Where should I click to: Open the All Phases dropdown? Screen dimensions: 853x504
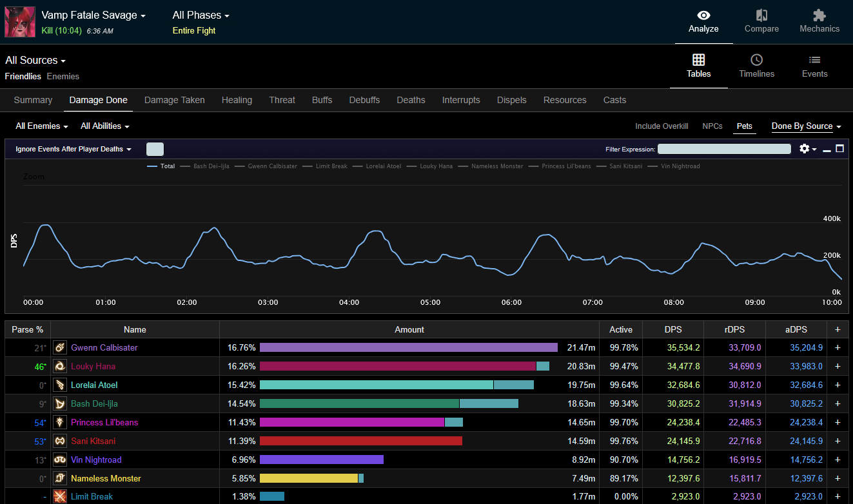pyautogui.click(x=201, y=15)
